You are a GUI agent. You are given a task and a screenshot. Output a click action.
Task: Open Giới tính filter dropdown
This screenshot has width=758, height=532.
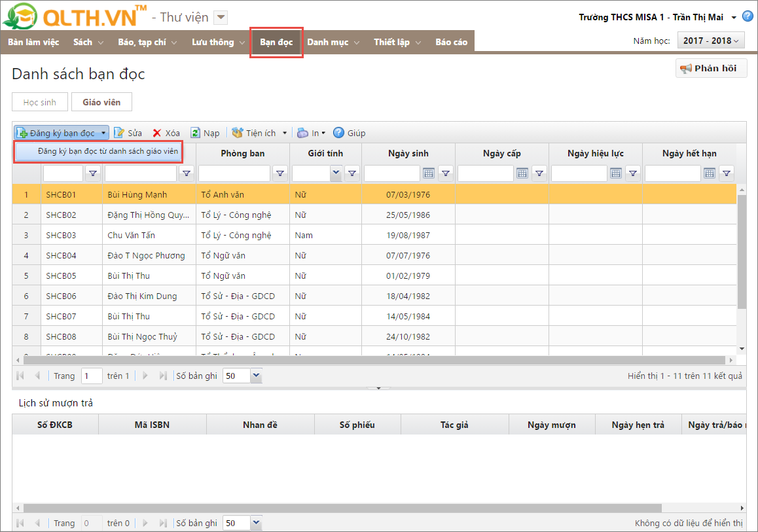[x=336, y=173]
